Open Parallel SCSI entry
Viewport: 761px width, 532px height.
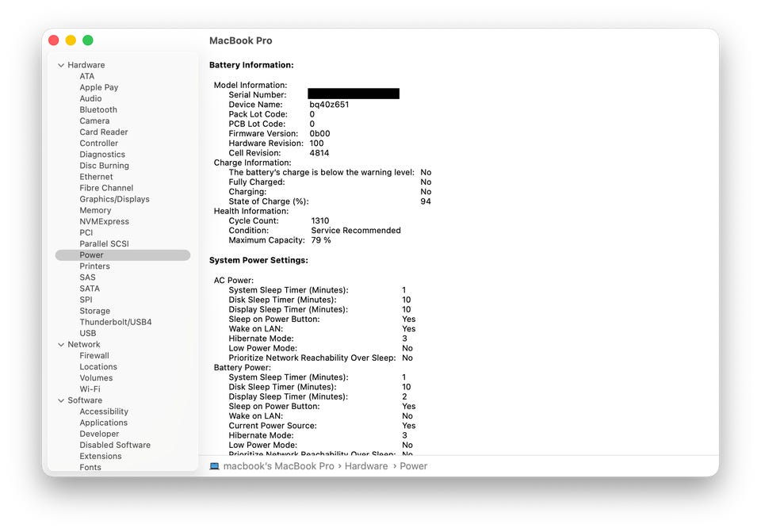pyautogui.click(x=105, y=243)
